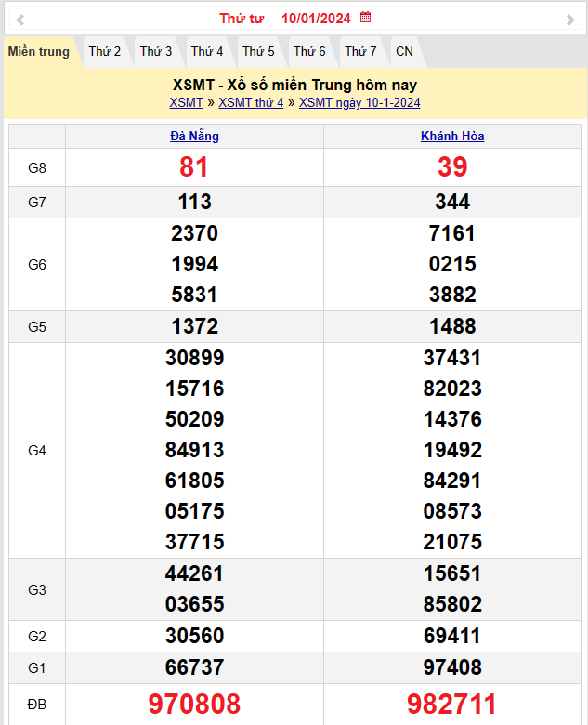Click the G6 number 1994
The width and height of the screenshot is (588, 725).
[195, 265]
